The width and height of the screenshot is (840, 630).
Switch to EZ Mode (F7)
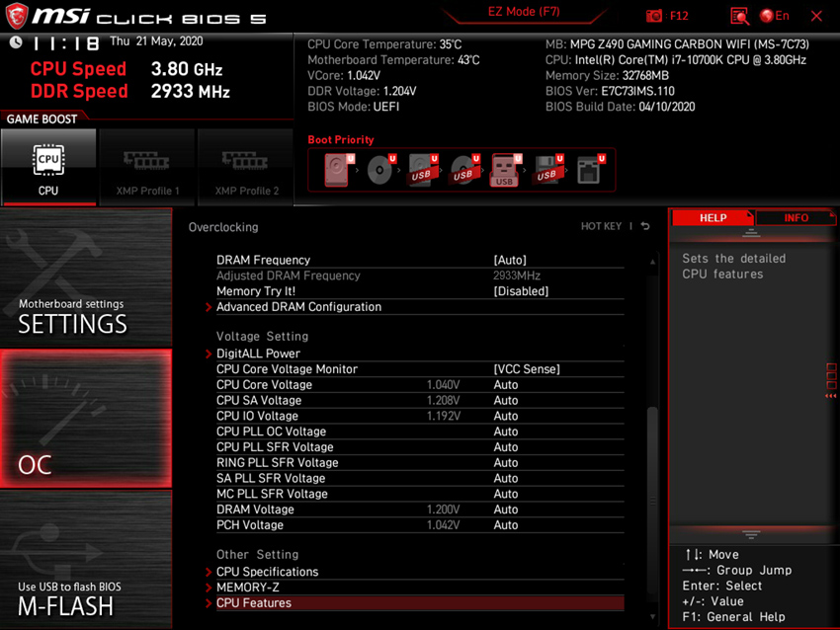[524, 12]
